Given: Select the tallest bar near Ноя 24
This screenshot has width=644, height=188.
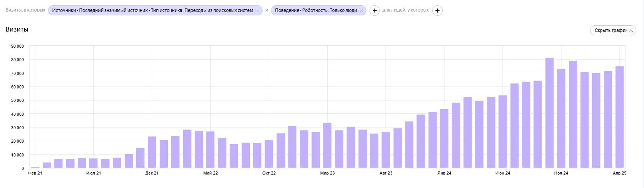Looking at the screenshot, I should (550, 113).
